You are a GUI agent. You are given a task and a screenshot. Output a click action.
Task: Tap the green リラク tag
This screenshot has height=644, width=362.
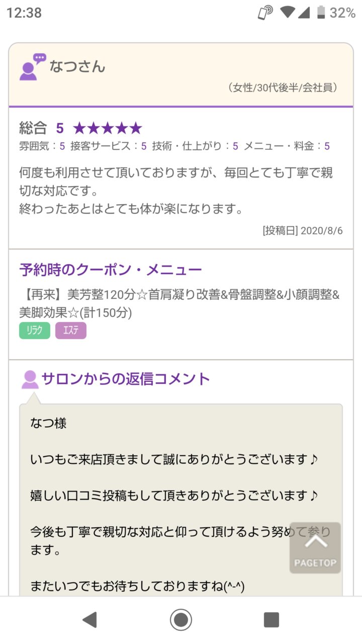pos(35,331)
